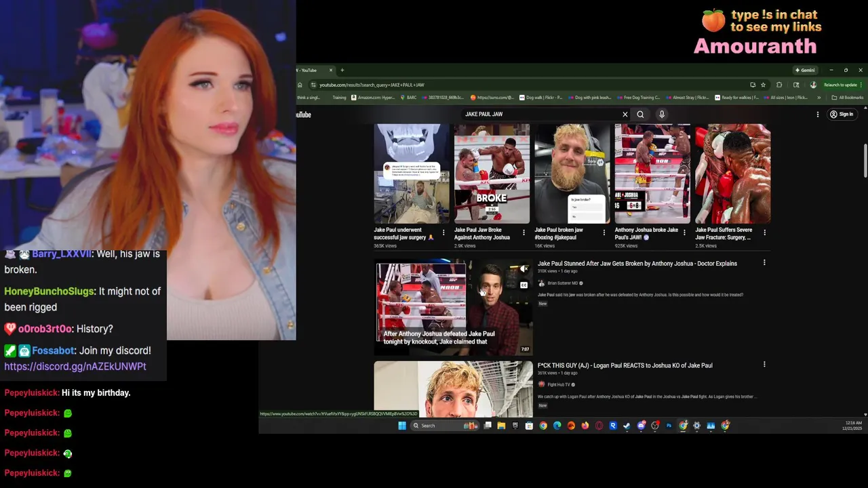Open Microsoft Store from taskbar
This screenshot has width=868, height=488.
pos(529,426)
